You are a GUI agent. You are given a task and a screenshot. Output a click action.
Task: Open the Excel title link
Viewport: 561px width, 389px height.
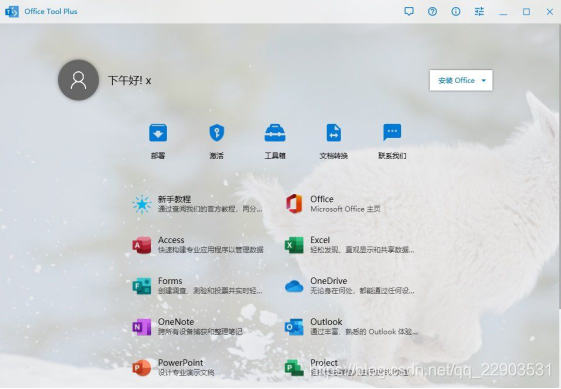pyautogui.click(x=320, y=240)
